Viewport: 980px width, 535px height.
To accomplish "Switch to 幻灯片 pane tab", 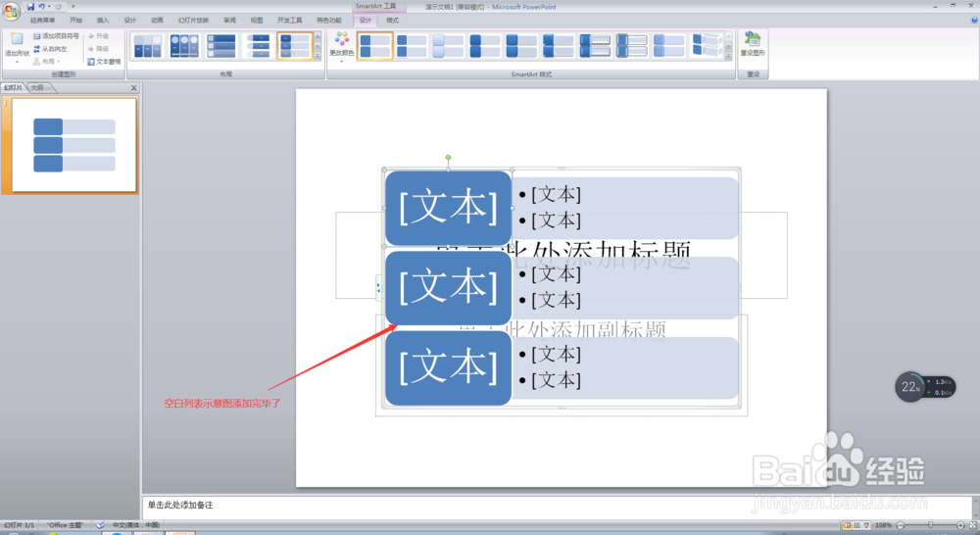I will 13,88.
